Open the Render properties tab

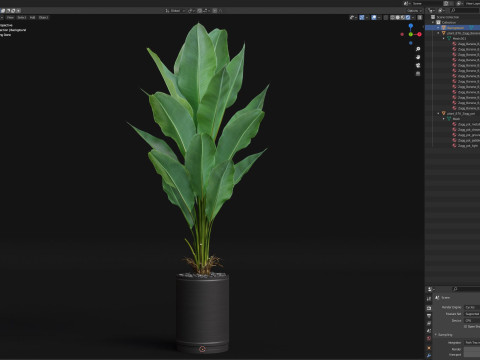429,308
